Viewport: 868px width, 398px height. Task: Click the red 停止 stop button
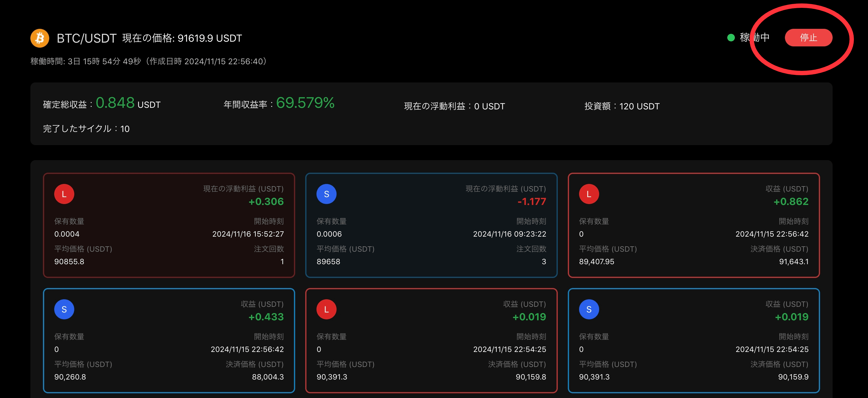tap(808, 37)
